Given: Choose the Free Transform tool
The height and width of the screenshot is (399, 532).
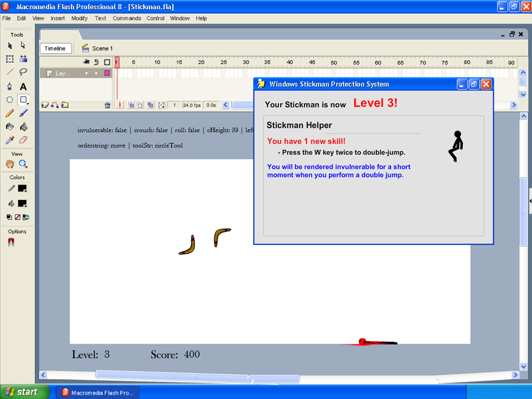Looking at the screenshot, I should point(10,59).
